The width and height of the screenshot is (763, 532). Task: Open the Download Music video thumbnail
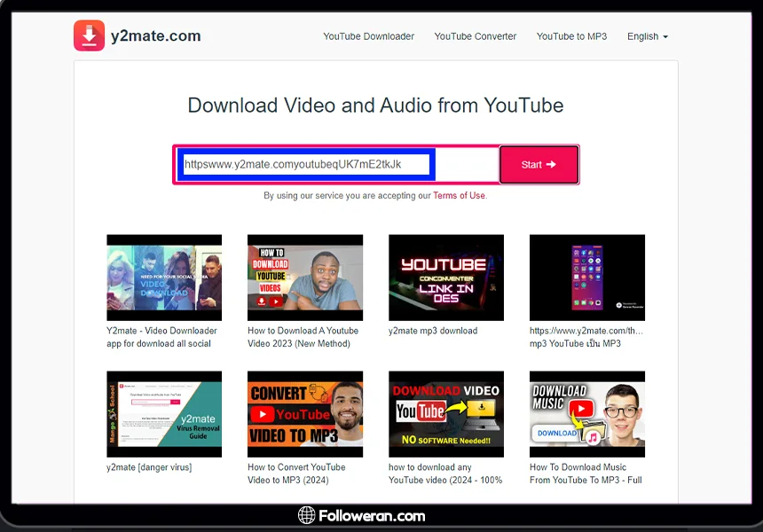[587, 414]
